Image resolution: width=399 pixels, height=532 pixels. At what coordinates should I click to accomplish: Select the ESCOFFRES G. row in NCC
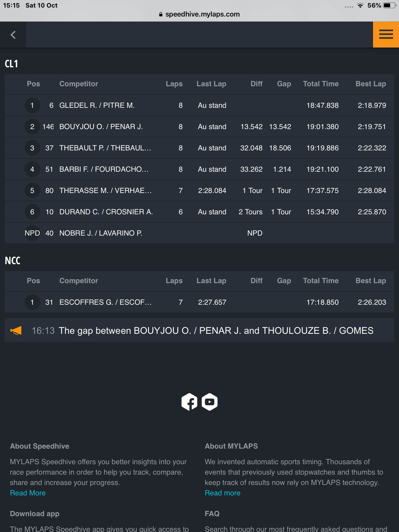point(199,302)
